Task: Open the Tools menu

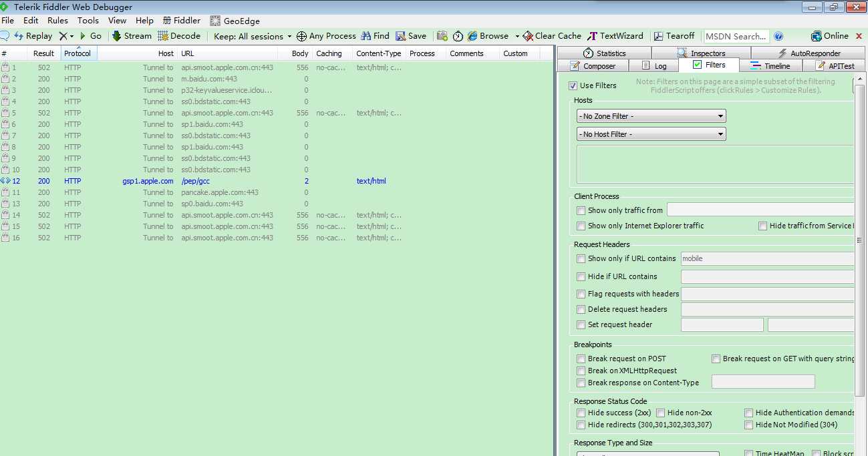Action: click(x=88, y=21)
